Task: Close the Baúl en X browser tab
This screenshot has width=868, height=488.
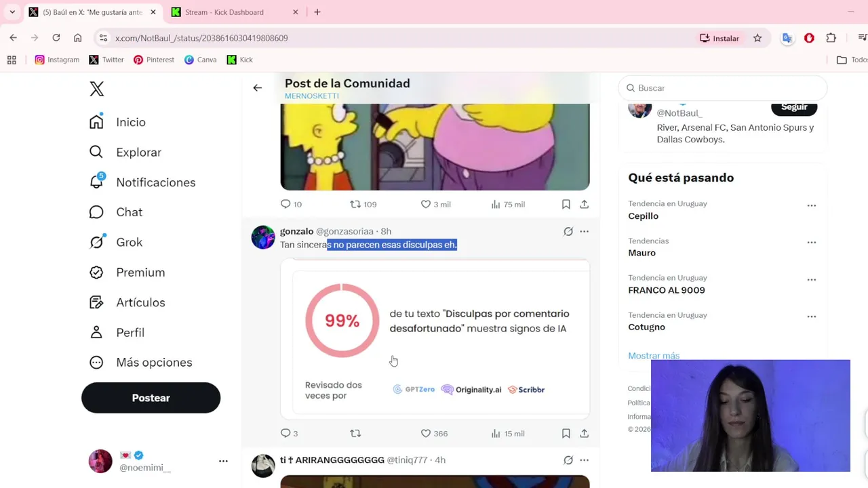Action: tap(153, 12)
